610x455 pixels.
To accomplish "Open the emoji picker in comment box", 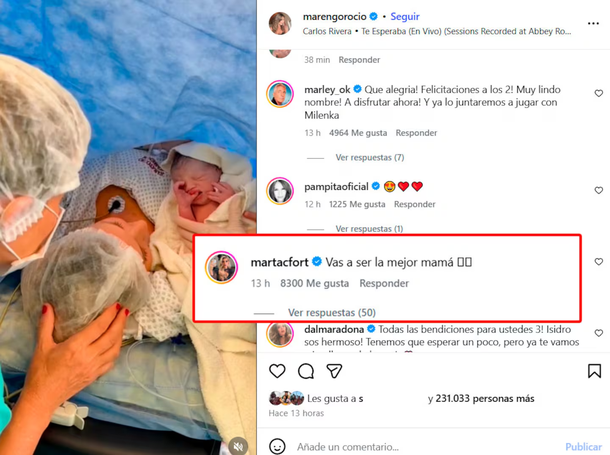I will pos(278,447).
